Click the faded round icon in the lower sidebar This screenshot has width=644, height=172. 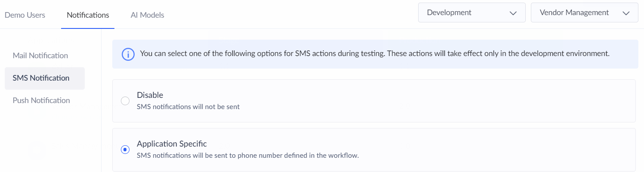37,150
